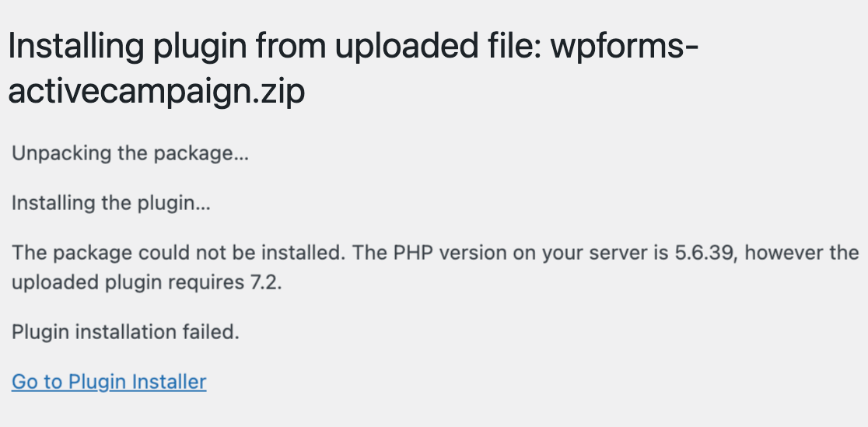Open the Go to Plugin Installer link

click(x=109, y=382)
